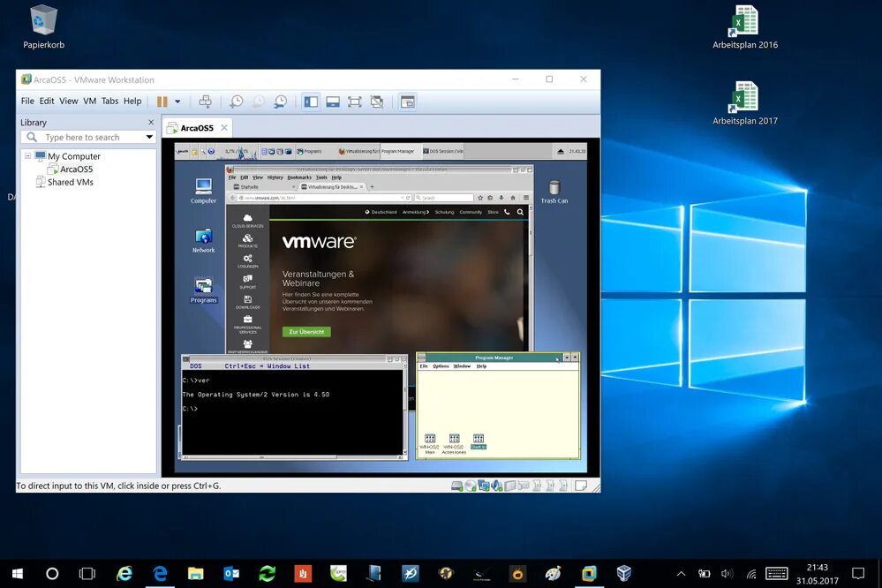Click the Store link on VMware page
This screenshot has width=882, height=588.
pyautogui.click(x=493, y=212)
